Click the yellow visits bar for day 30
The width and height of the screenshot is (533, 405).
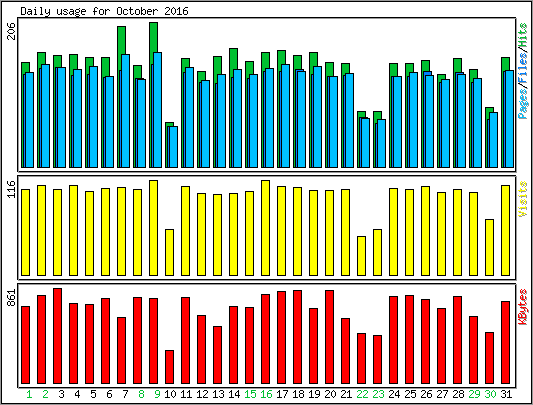pyautogui.click(x=489, y=247)
